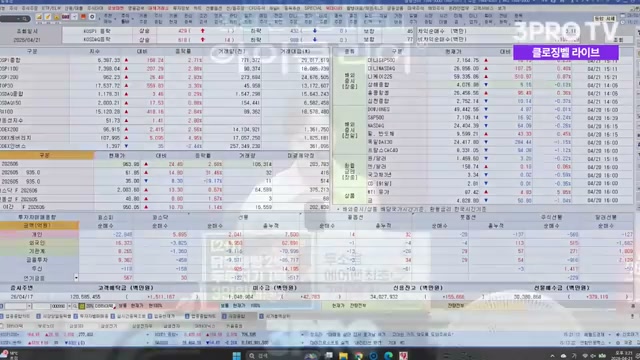
Task: Open dropdown at end of second left ticker row
Action: coord(148,343)
